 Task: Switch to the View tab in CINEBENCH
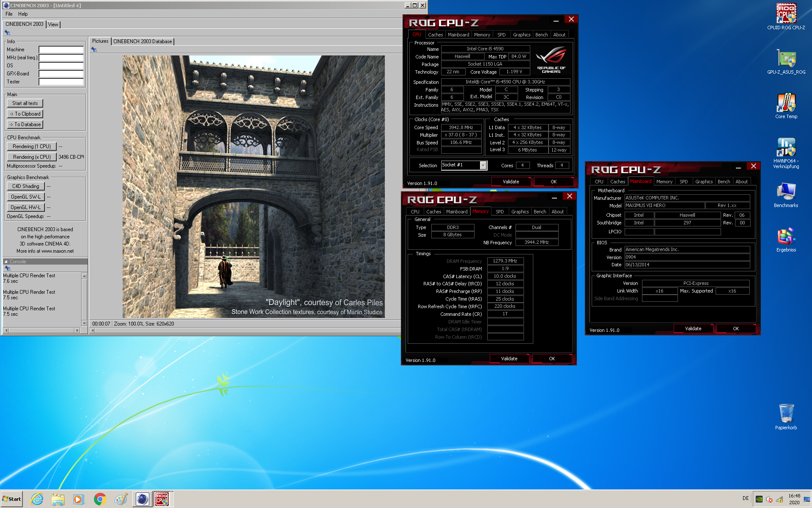53,25
